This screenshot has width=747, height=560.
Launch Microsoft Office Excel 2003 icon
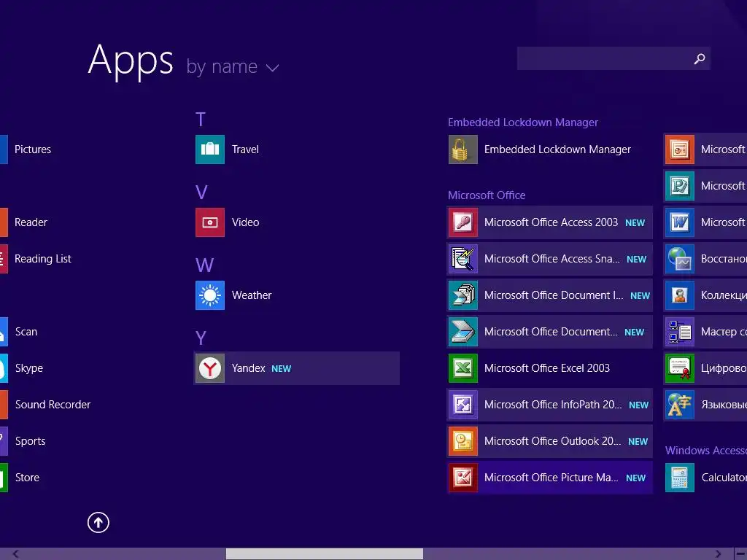462,368
